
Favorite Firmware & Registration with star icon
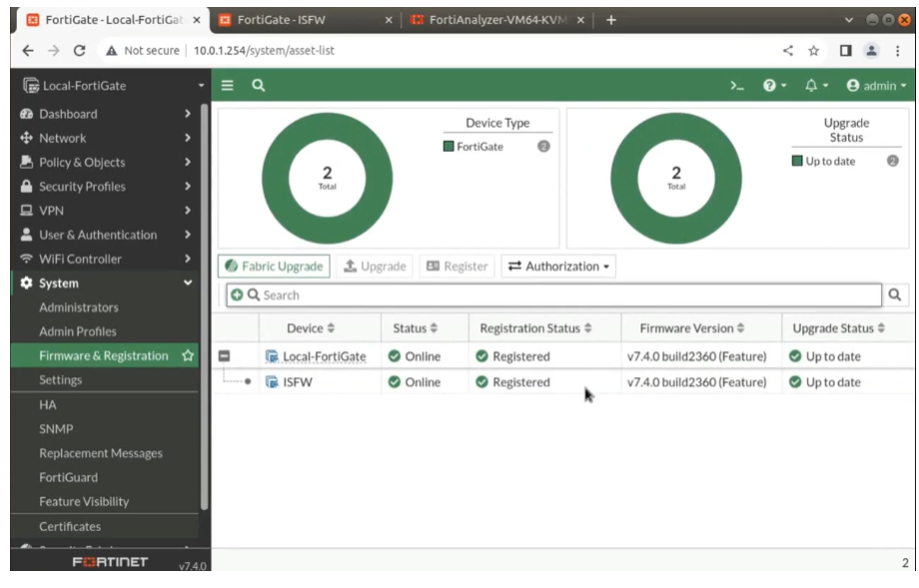coord(188,355)
